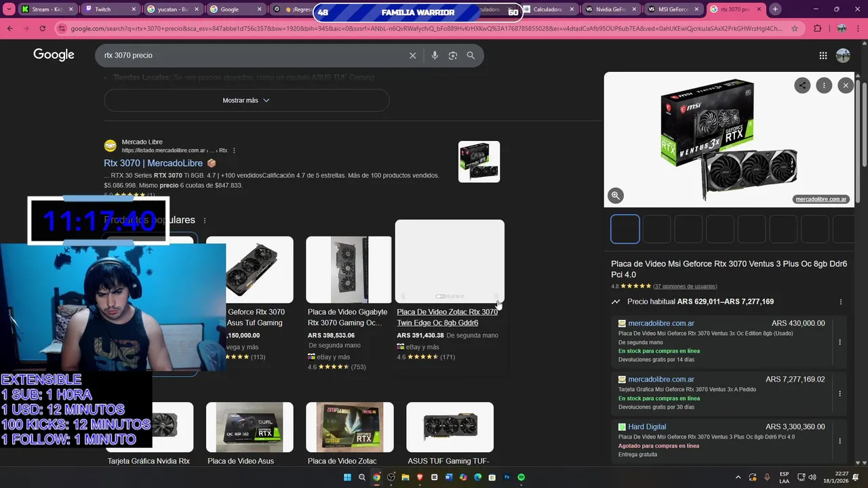Open Placa de Video Zotac boxed card image
Screen dimensions: 868x488
pyautogui.click(x=349, y=427)
